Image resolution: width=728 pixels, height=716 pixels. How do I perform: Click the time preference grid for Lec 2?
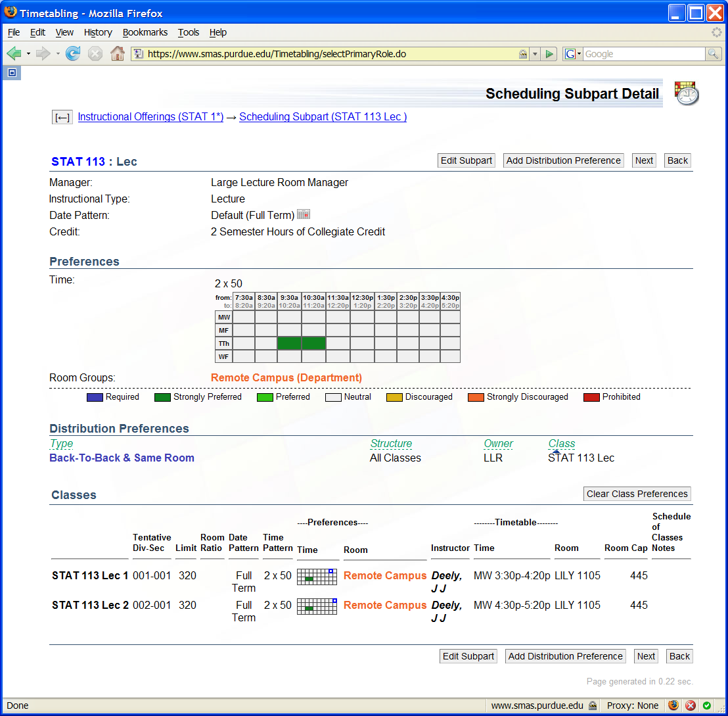[x=317, y=606]
